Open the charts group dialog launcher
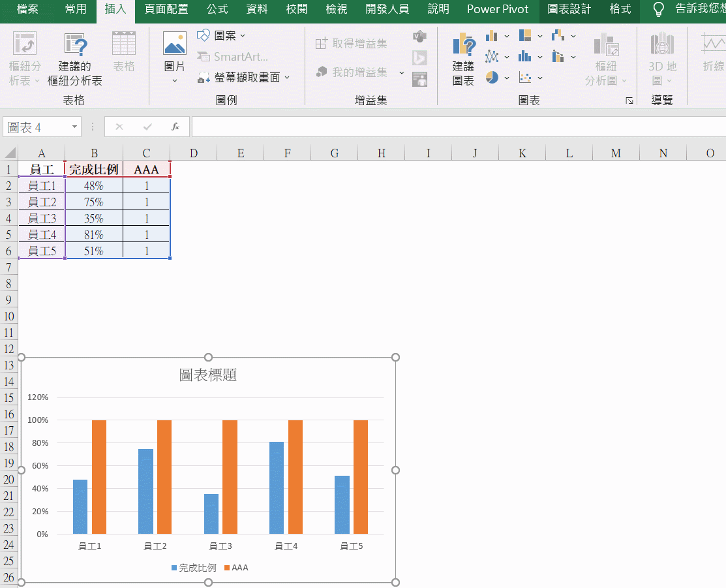The width and height of the screenshot is (726, 588). click(629, 101)
